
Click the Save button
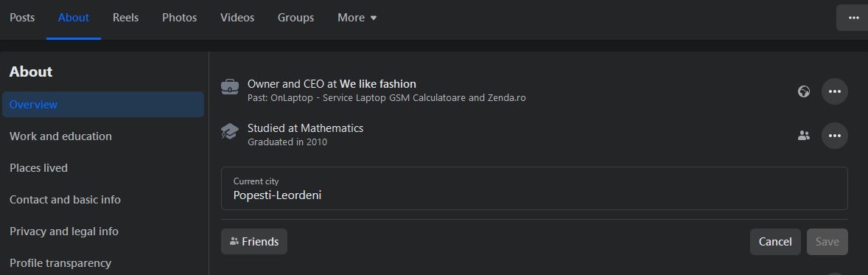tap(827, 242)
